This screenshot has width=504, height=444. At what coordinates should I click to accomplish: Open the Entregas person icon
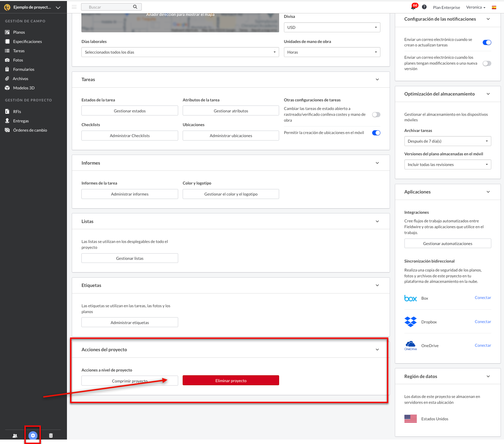pyautogui.click(x=7, y=121)
